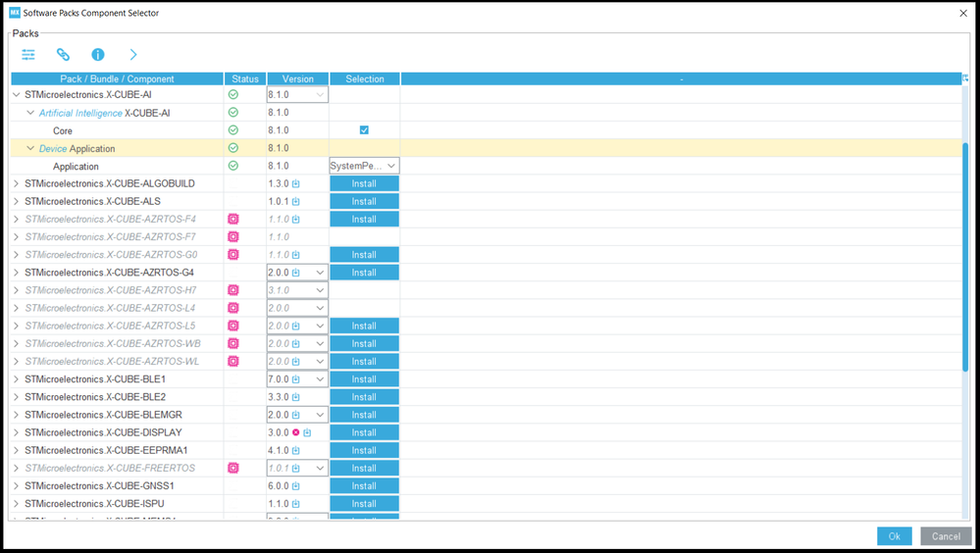Open the blue info details icon
980x553 pixels.
point(98,55)
